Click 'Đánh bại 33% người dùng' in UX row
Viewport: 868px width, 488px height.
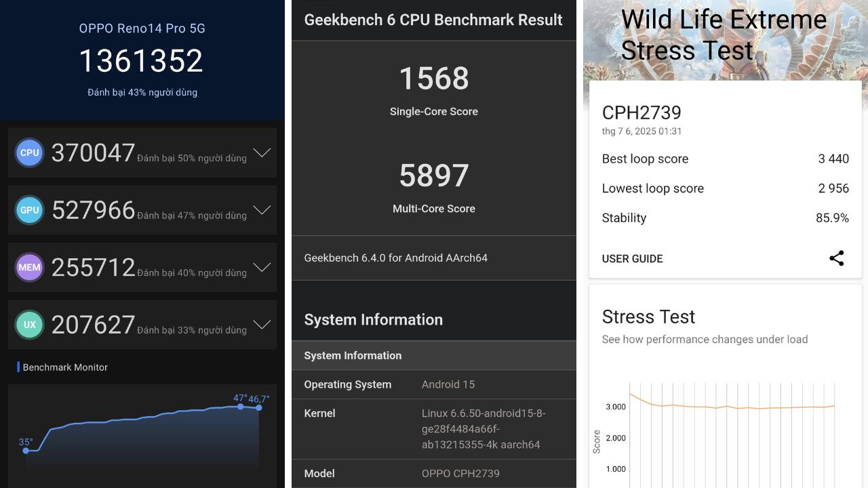192,331
